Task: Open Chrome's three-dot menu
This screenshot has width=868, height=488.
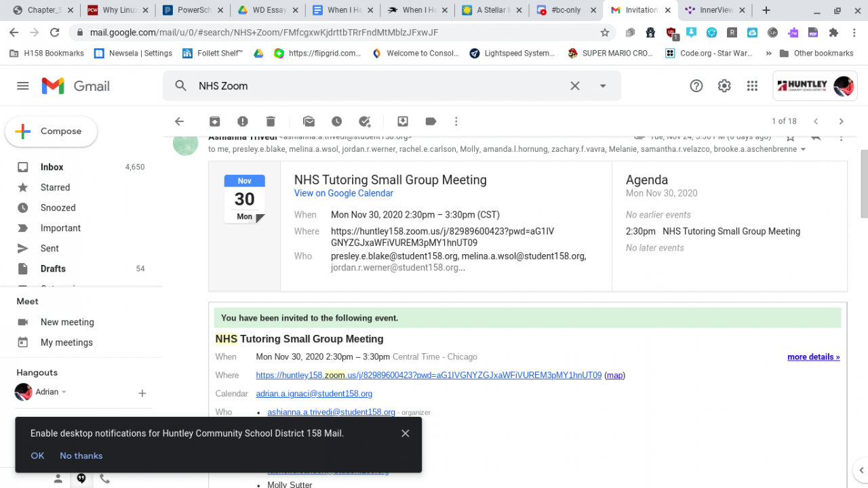Action: 855,33
